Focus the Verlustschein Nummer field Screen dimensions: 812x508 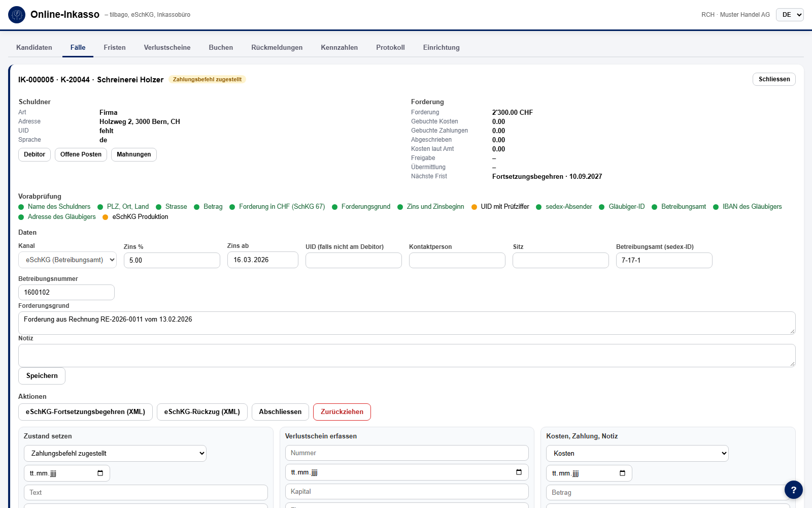407,453
